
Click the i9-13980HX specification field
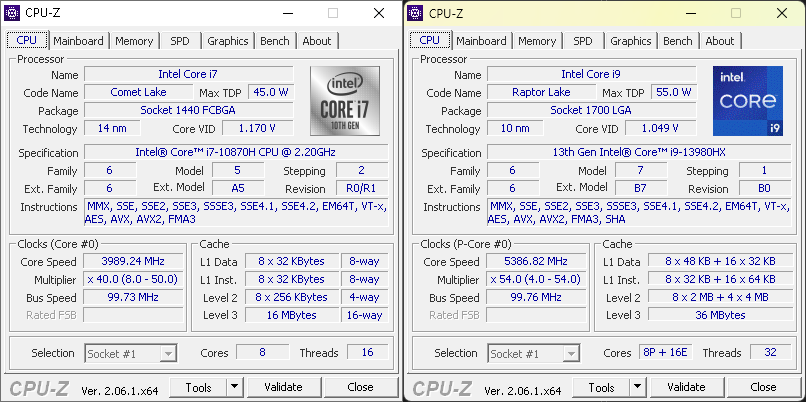[x=639, y=153]
